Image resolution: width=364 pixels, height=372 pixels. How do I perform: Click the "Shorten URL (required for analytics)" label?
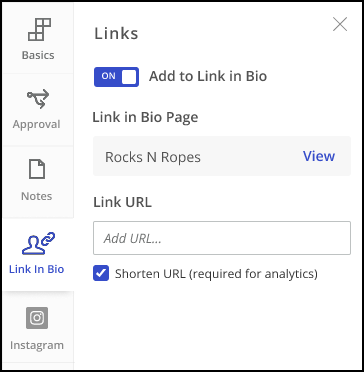pos(216,274)
